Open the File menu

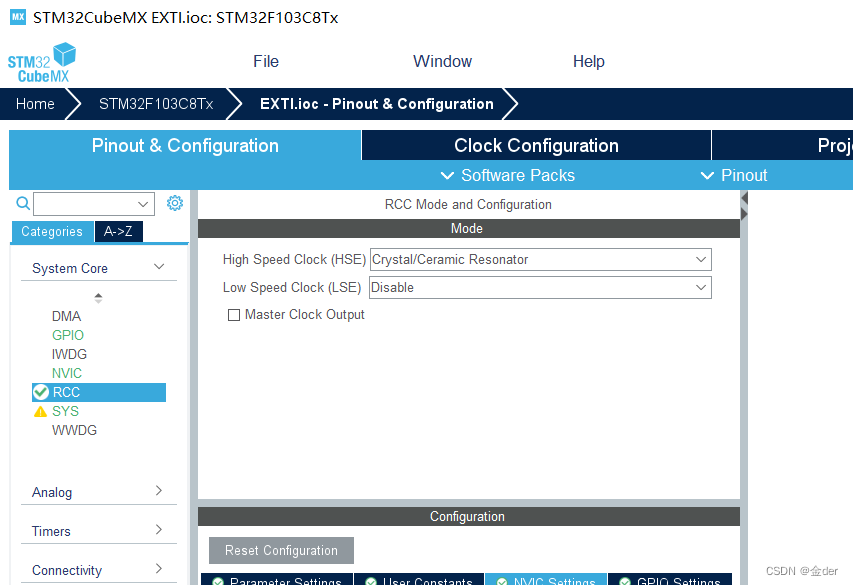point(266,61)
